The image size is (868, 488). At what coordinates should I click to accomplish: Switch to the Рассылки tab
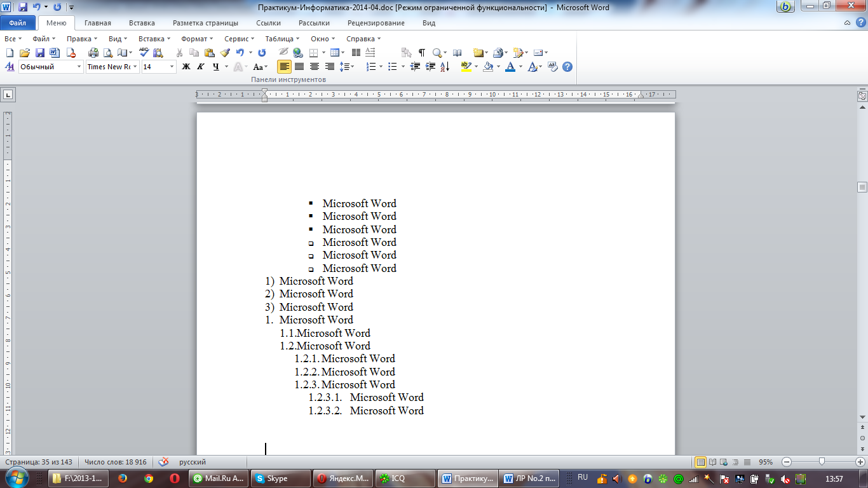[x=314, y=23]
